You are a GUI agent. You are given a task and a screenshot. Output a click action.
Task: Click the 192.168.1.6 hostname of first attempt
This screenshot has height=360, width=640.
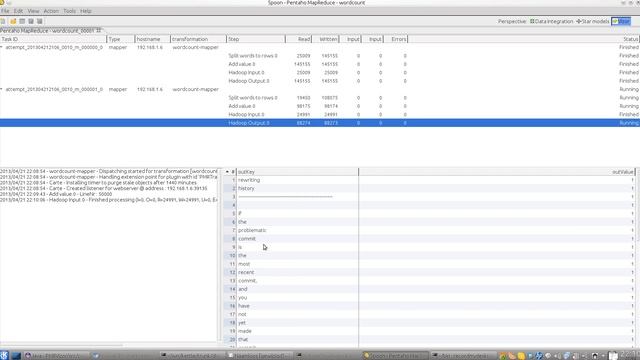tap(149, 47)
